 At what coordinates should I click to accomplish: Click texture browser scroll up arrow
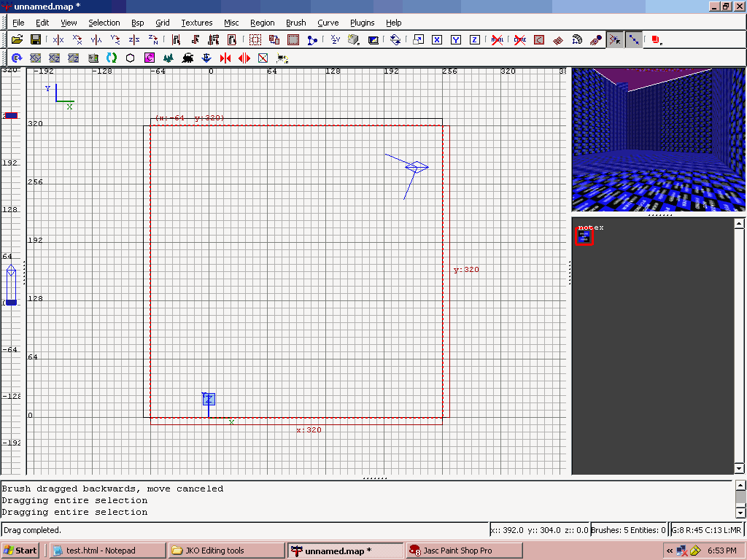coord(740,223)
